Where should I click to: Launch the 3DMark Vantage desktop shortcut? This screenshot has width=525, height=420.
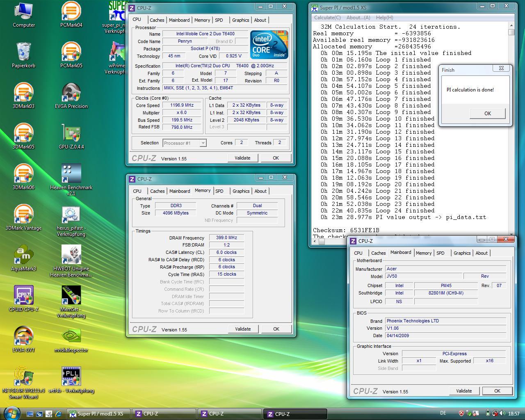[x=23, y=218]
